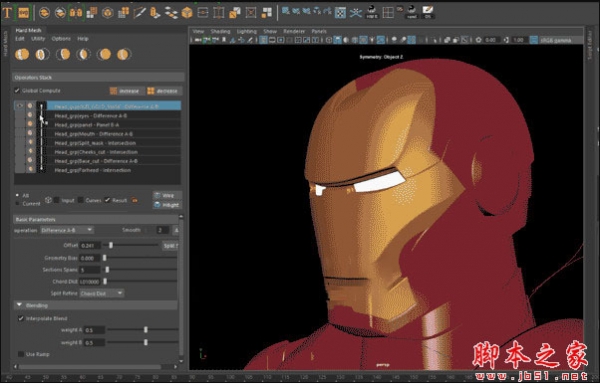This screenshot has height=387, width=600.
Task: Open the Help menu in Hard Mesh
Action: [83, 39]
